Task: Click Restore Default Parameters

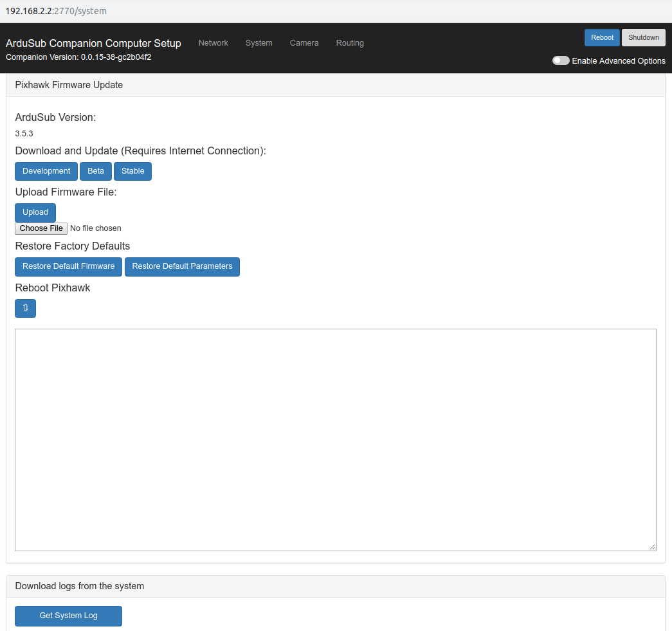Action: click(182, 267)
